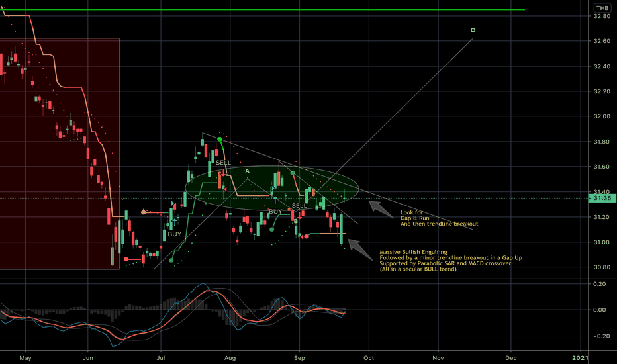The width and height of the screenshot is (617, 364).
Task: Click the SELL signal label near late July peak
Action: pos(223,163)
